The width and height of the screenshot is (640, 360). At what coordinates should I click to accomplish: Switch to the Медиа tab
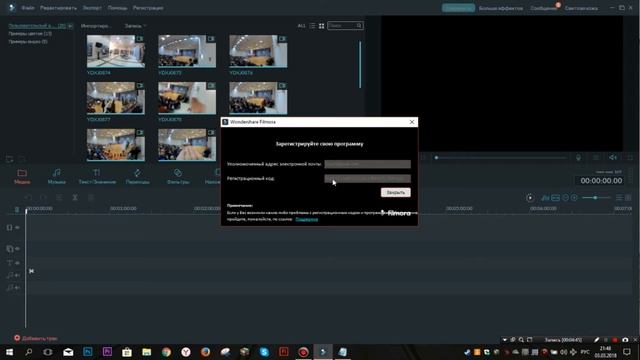pyautogui.click(x=22, y=176)
